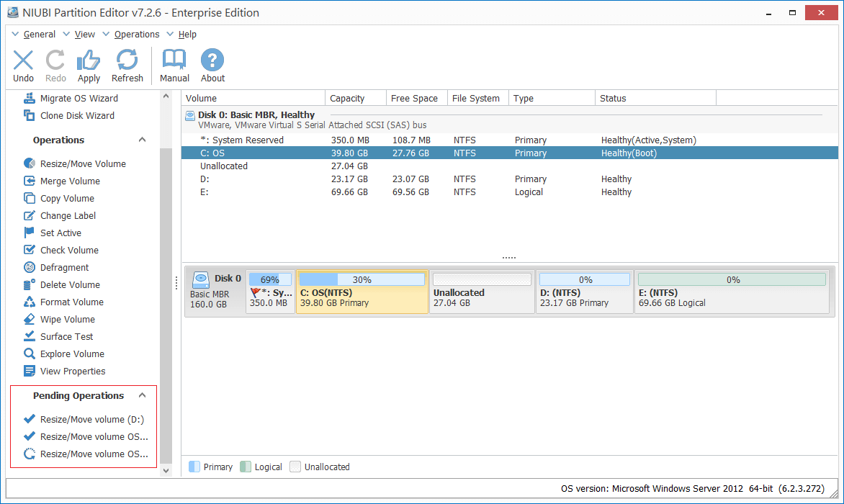This screenshot has width=844, height=504.
Task: Click the Explore Volume magnifier icon
Action: point(30,354)
